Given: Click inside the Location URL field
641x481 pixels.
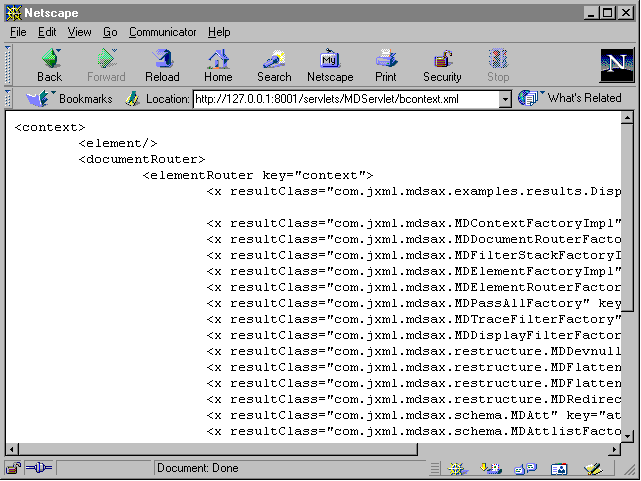Looking at the screenshot, I should point(346,99).
